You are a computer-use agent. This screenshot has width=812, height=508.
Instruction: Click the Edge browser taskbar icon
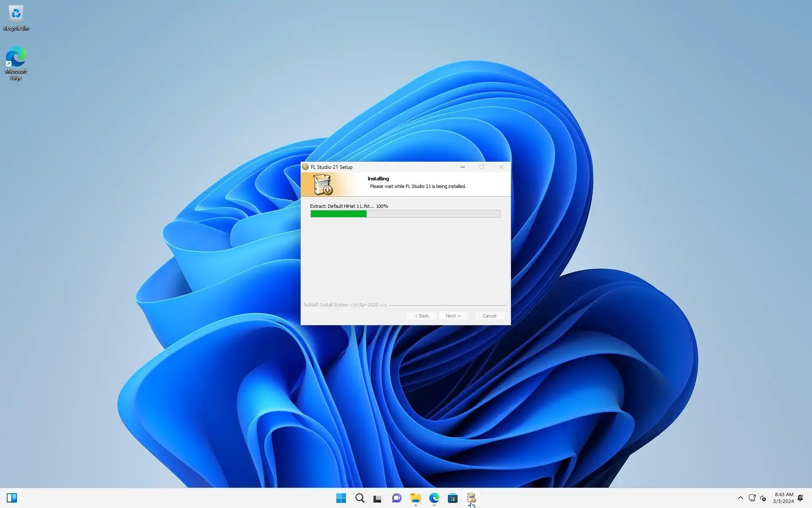(434, 498)
